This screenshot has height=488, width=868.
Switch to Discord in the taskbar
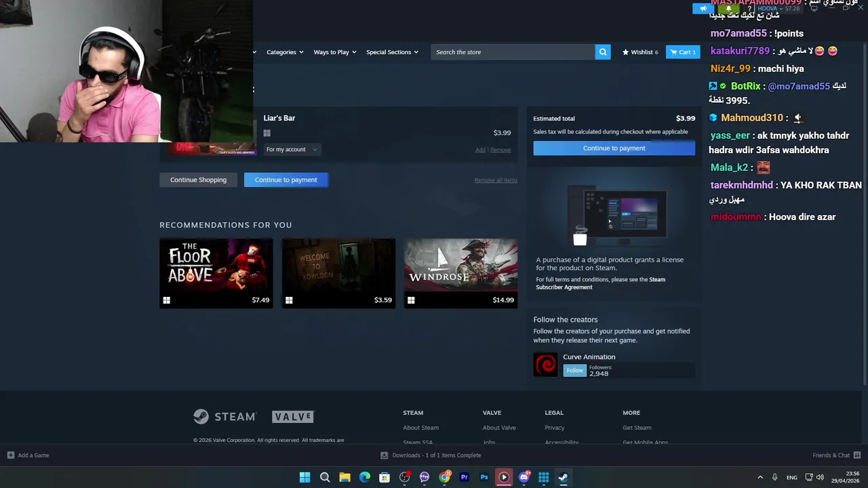pyautogui.click(x=524, y=477)
